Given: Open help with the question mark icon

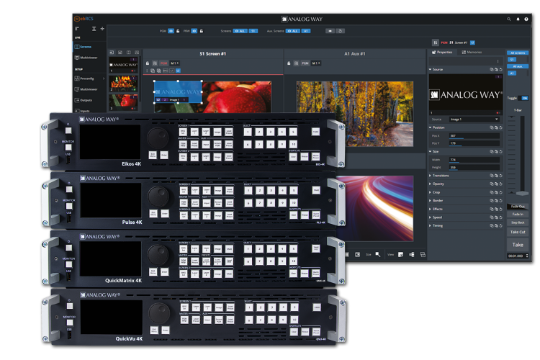Looking at the screenshot, I should (526, 19).
